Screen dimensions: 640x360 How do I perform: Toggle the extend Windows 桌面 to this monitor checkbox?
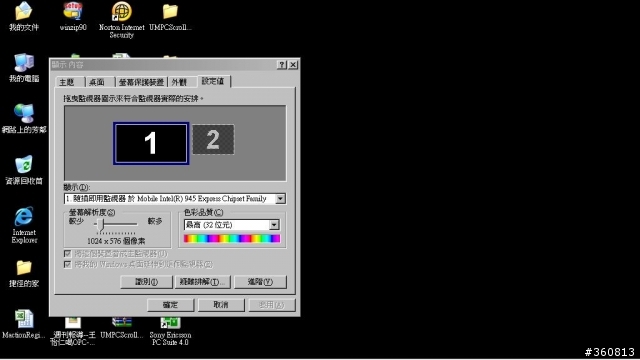click(x=67, y=264)
